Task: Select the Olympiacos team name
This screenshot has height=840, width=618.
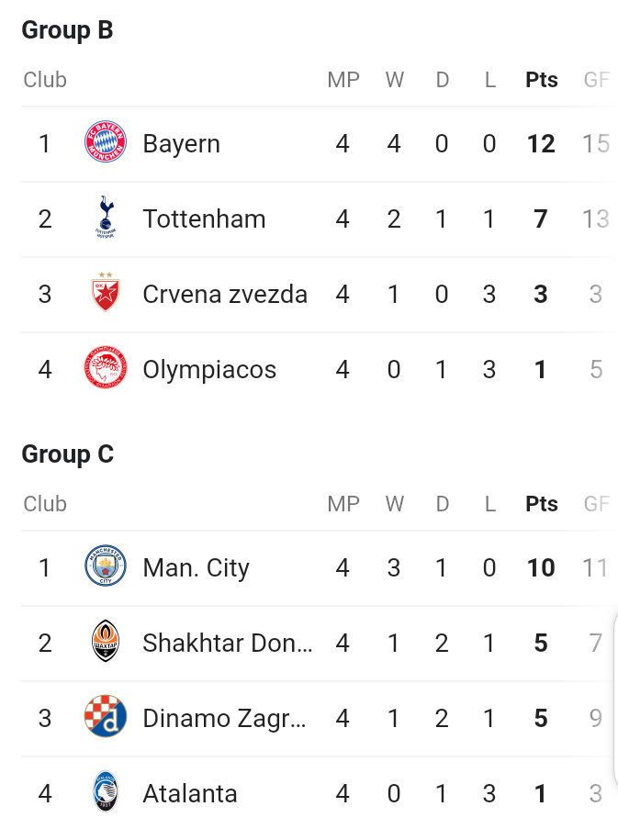Action: click(209, 370)
